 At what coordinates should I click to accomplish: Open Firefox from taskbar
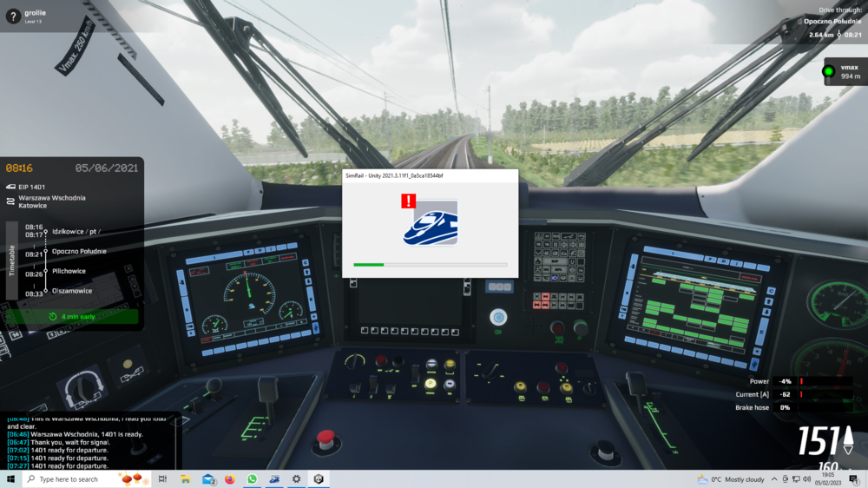click(230, 479)
